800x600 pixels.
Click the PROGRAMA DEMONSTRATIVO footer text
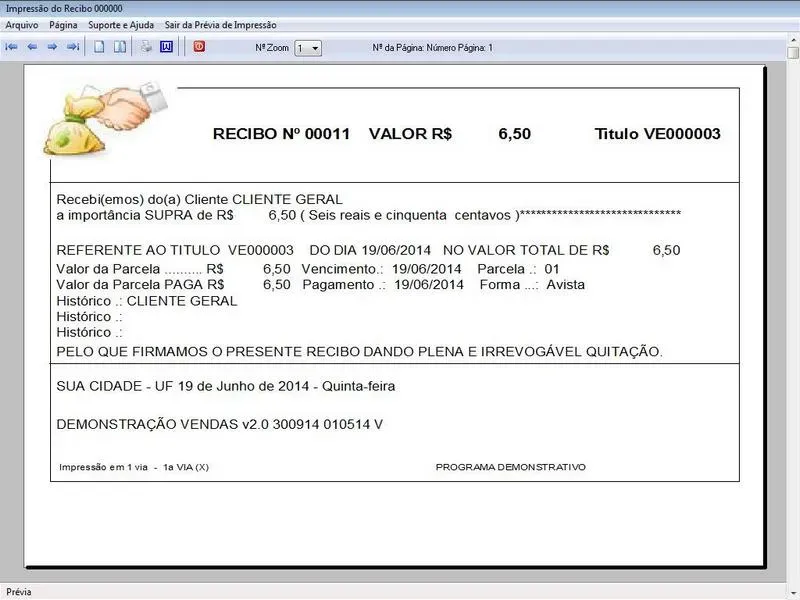[x=511, y=467]
